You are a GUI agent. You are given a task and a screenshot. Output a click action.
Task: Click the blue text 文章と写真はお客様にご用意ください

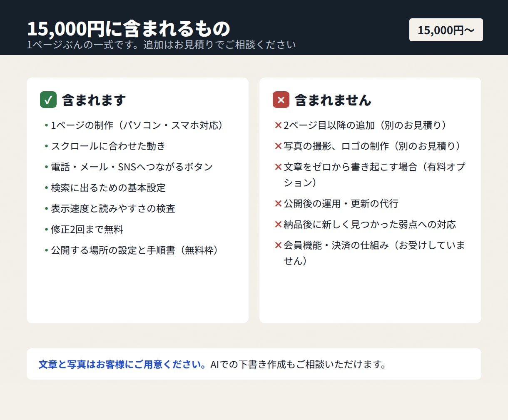pyautogui.click(x=122, y=364)
